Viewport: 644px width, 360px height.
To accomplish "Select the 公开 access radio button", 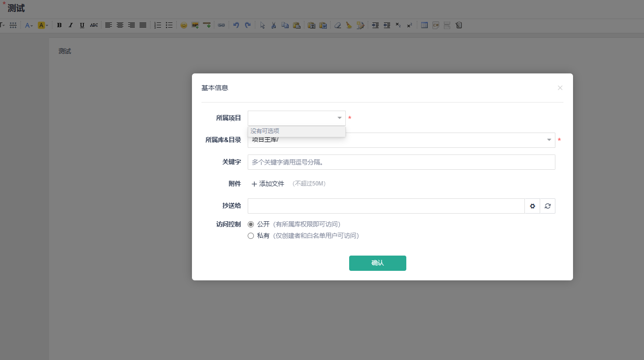I will (x=251, y=224).
